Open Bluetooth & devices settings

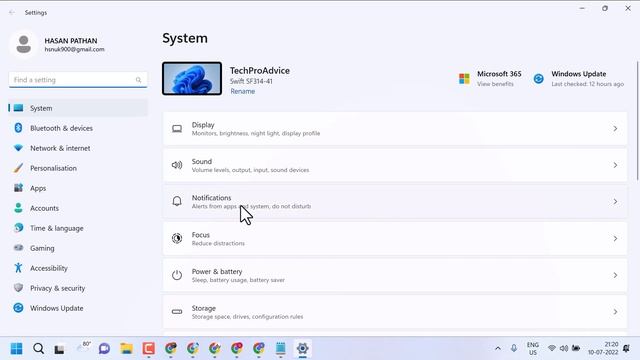(78, 128)
